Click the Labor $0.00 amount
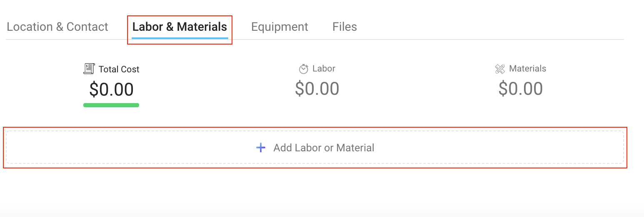This screenshot has width=644, height=217. [317, 89]
